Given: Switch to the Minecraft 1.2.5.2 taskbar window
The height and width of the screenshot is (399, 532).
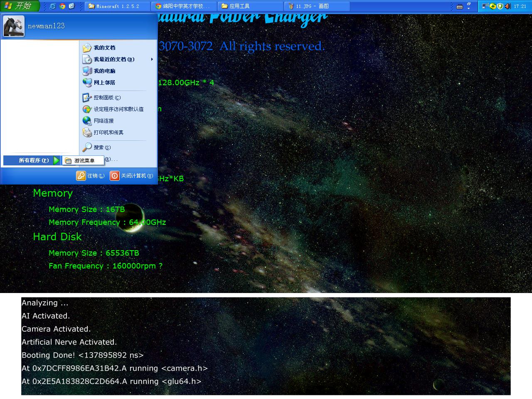Looking at the screenshot, I should [117, 6].
